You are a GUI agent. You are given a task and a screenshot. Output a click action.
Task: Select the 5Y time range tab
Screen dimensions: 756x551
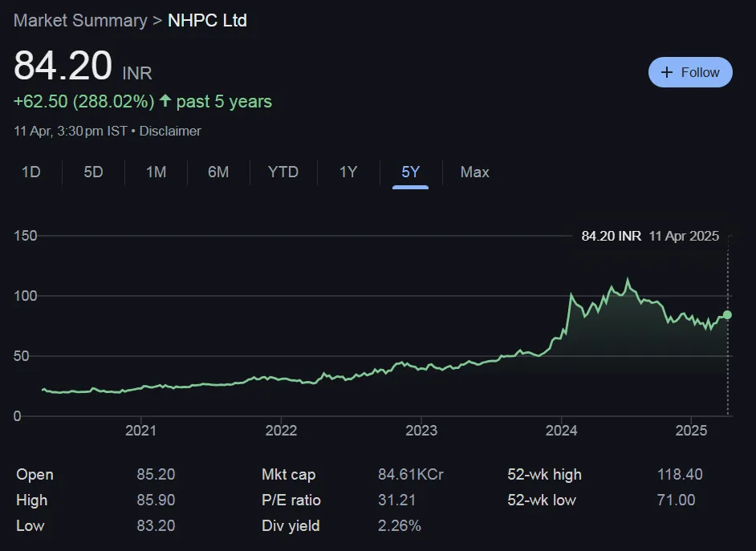(411, 172)
